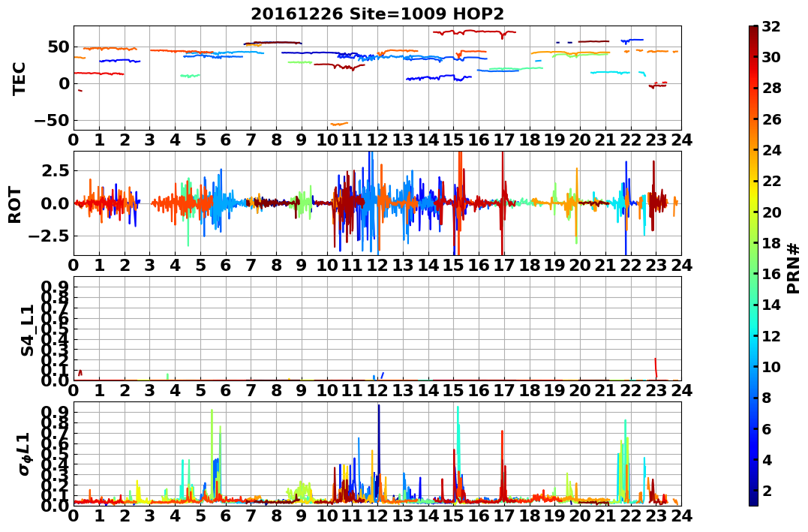Screen dimensions: 808x532
Task: Click the ROT y-axis label
Action: (15, 205)
